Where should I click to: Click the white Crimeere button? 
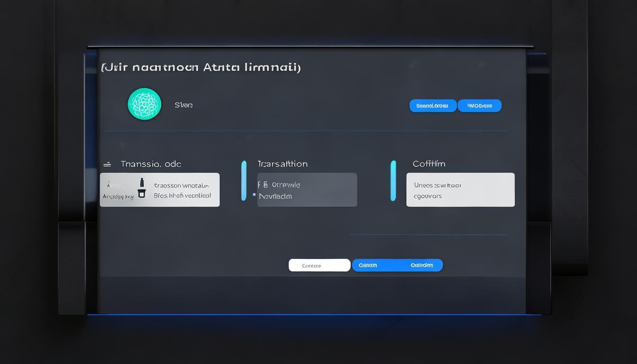(319, 265)
